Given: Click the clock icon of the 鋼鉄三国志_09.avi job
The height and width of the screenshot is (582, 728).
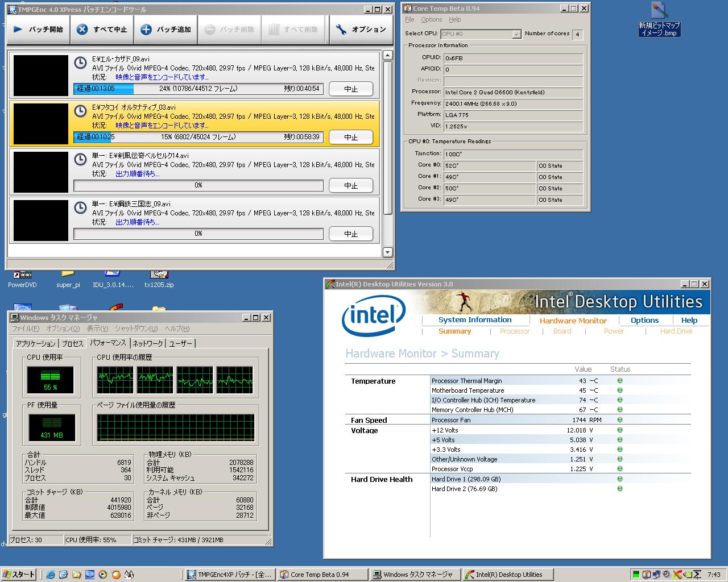Looking at the screenshot, I should (x=81, y=207).
